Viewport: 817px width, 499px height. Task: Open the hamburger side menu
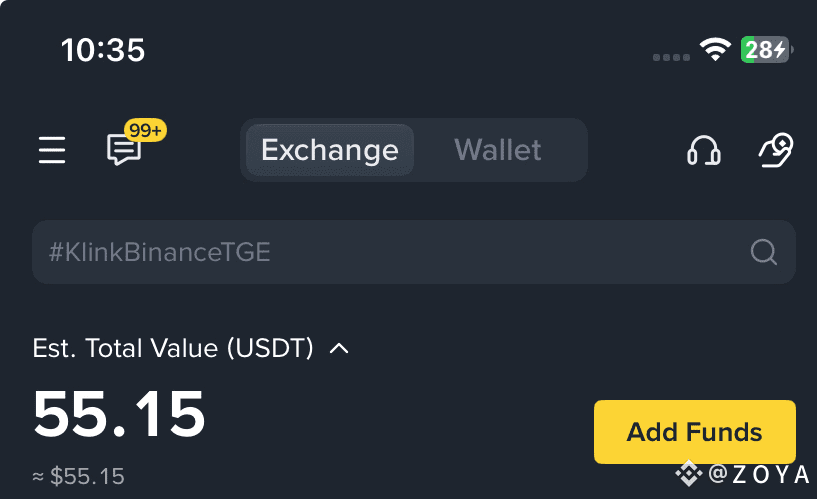click(52, 151)
